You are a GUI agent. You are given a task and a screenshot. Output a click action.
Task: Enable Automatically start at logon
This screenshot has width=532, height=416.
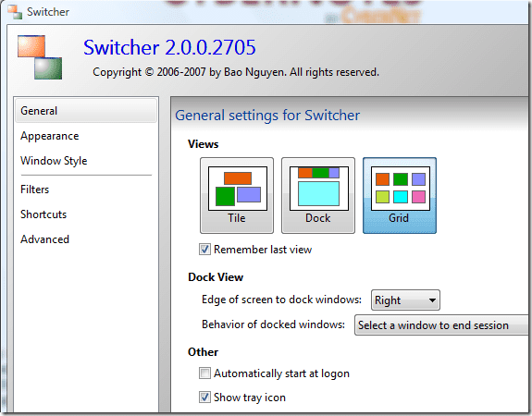(x=204, y=373)
